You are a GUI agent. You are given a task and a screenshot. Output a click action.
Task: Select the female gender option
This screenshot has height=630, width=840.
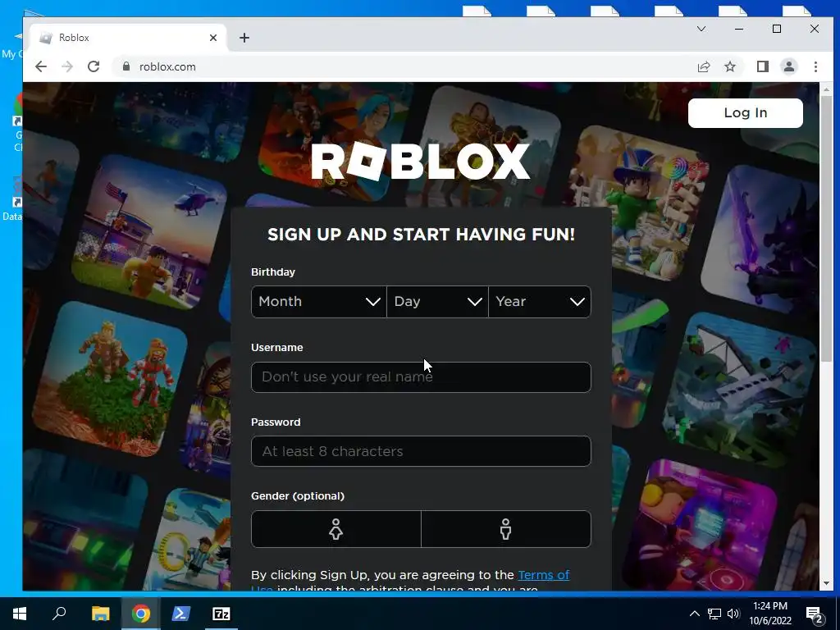[336, 529]
